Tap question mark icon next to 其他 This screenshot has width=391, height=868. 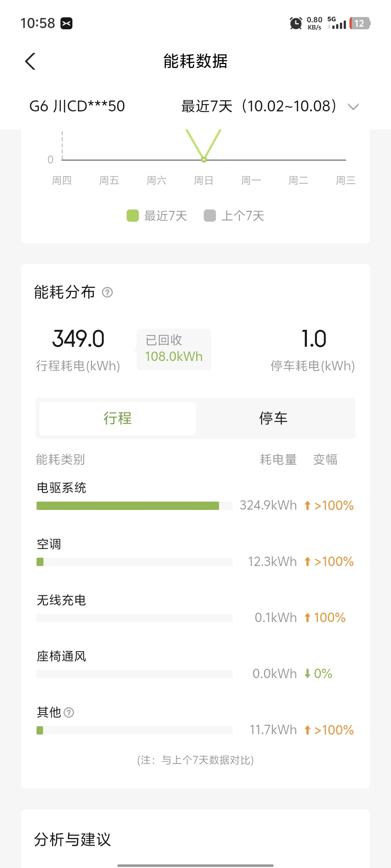coord(69,712)
